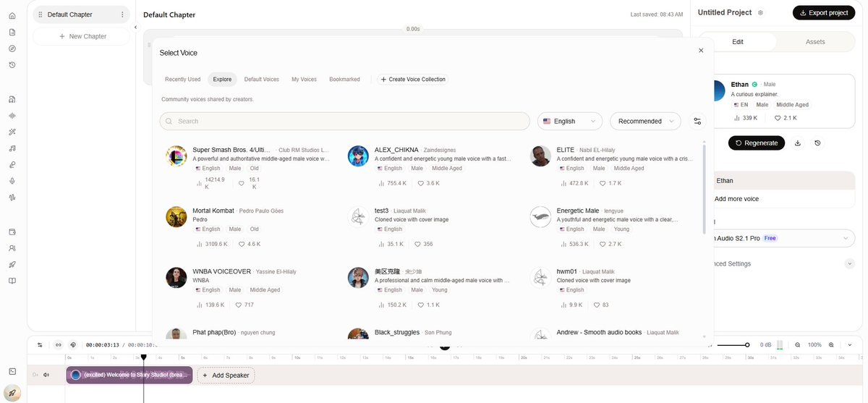This screenshot has height=403, width=868.
Task: Open the English language dropdown
Action: click(570, 122)
